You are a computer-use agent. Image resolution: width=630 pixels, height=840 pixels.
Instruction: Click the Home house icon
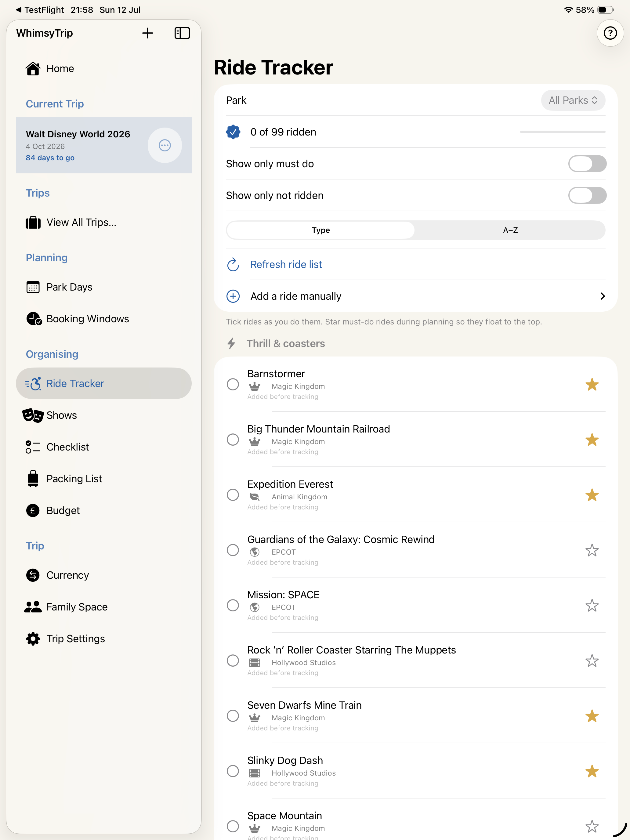tap(33, 69)
